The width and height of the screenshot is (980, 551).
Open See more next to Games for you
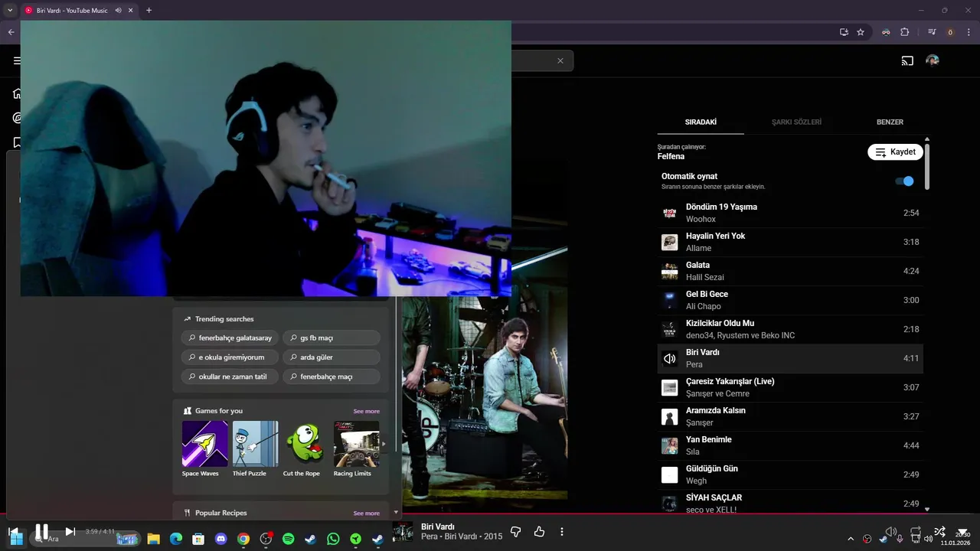pos(366,411)
